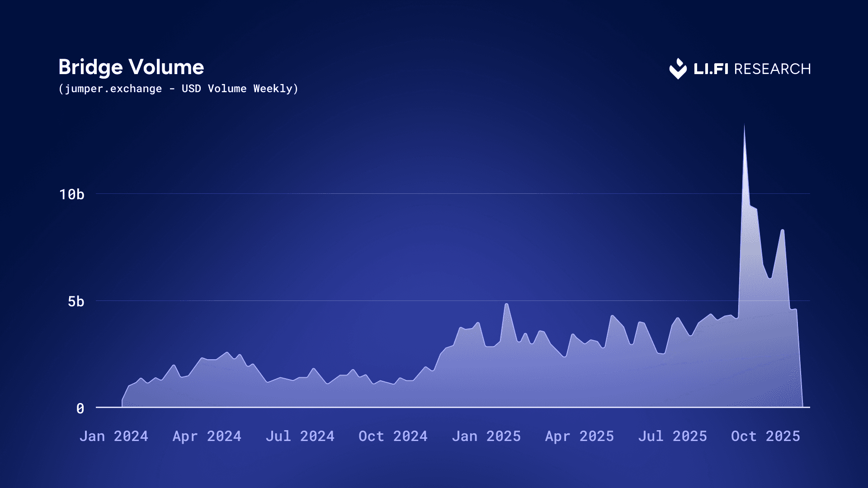
Task: Click the LI.FI RESEARCH text
Action: (752, 69)
